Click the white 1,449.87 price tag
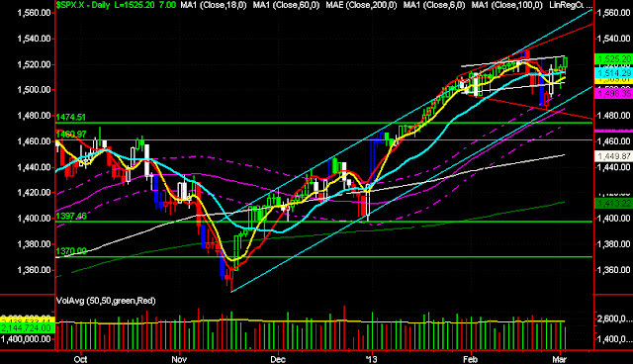633x364 pixels. pos(613,156)
